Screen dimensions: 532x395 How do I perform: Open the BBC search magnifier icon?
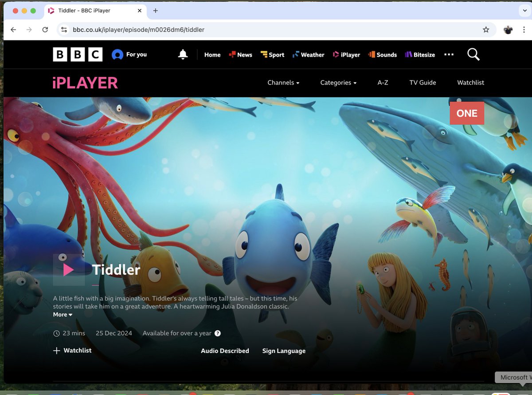tap(473, 55)
